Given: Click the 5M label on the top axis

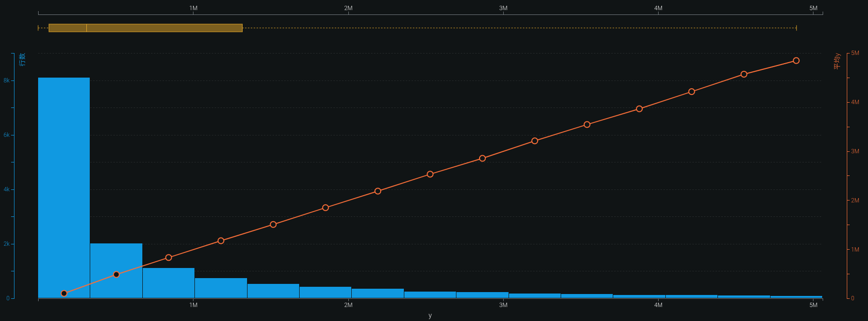Looking at the screenshot, I should point(813,8).
